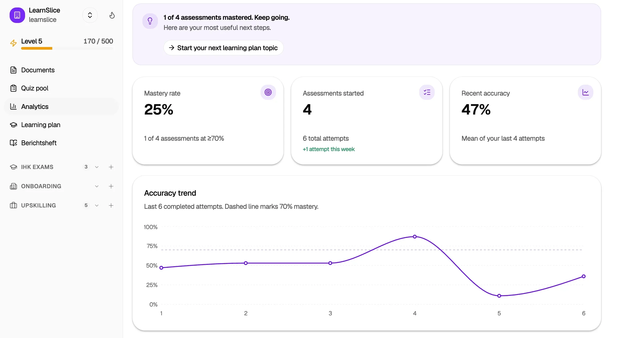The image size is (644, 338).
Task: Click the Learning plan graduation cap icon
Action: click(x=13, y=125)
